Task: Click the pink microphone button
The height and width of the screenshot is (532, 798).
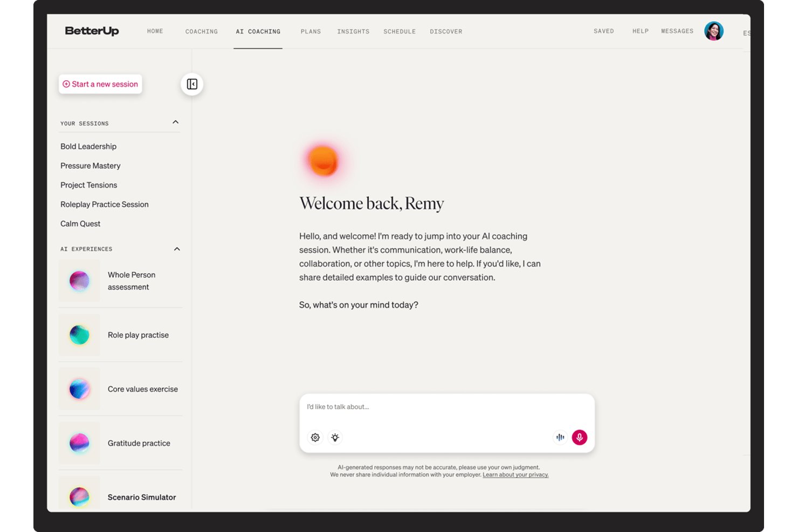Action: [580, 437]
